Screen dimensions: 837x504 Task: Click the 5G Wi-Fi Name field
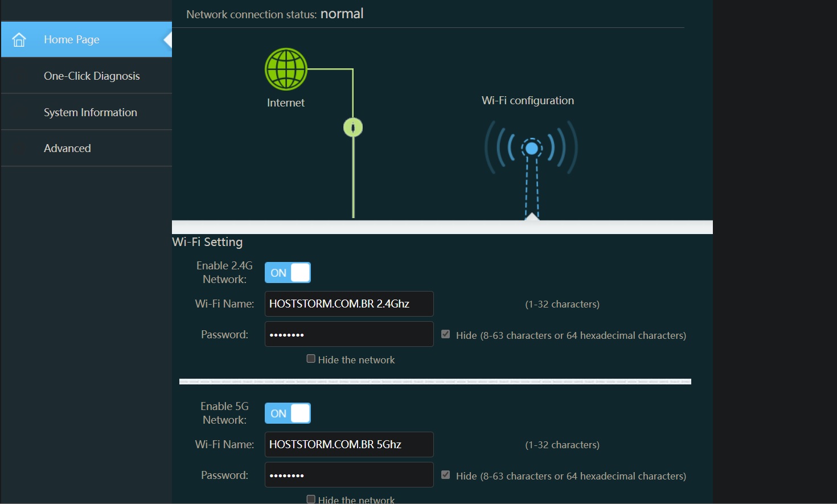349,445
